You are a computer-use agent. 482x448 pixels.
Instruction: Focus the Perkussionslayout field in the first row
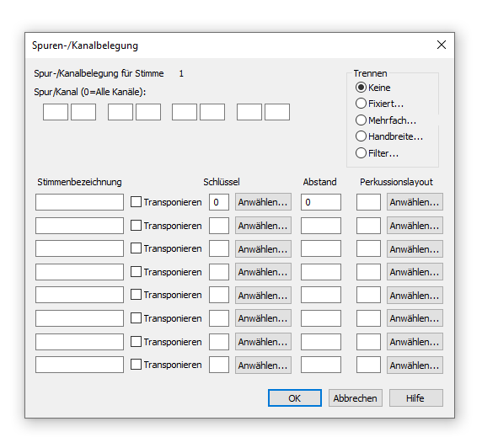click(x=368, y=202)
